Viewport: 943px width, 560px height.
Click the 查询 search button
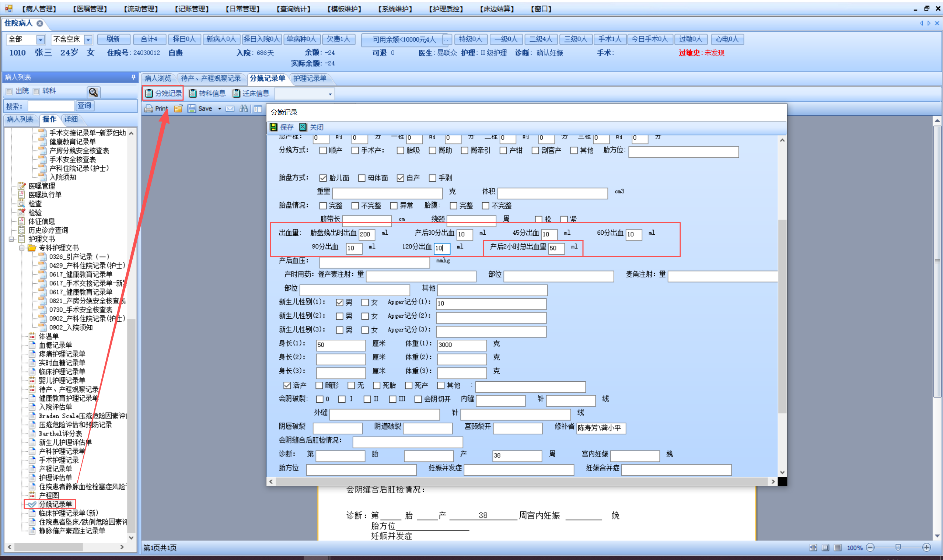point(84,106)
